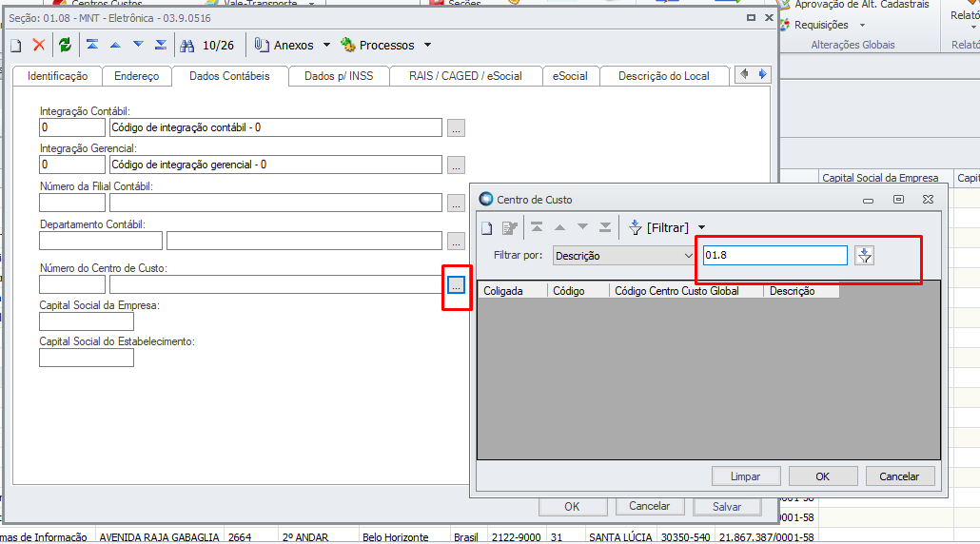Open lookup for Número do Centro de Custo

457,285
